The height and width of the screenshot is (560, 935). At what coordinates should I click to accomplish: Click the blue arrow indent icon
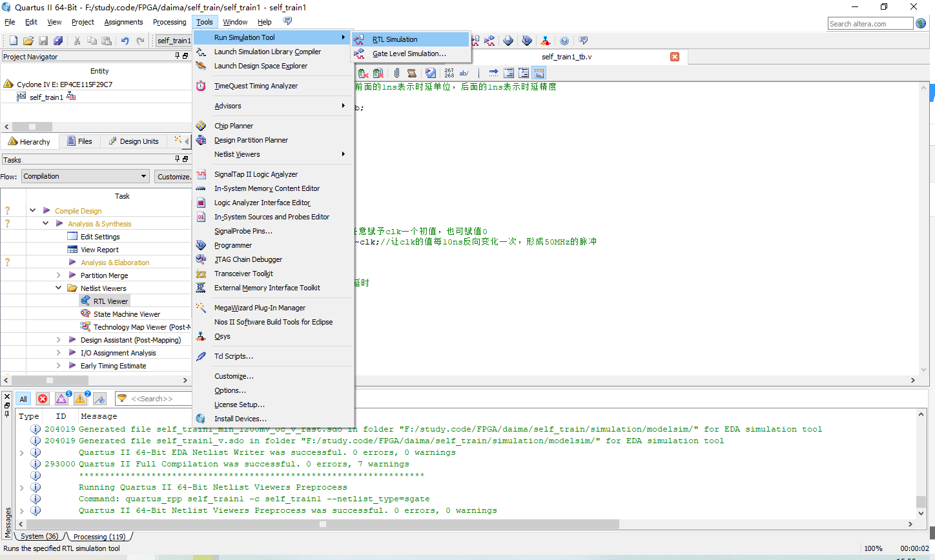(493, 73)
